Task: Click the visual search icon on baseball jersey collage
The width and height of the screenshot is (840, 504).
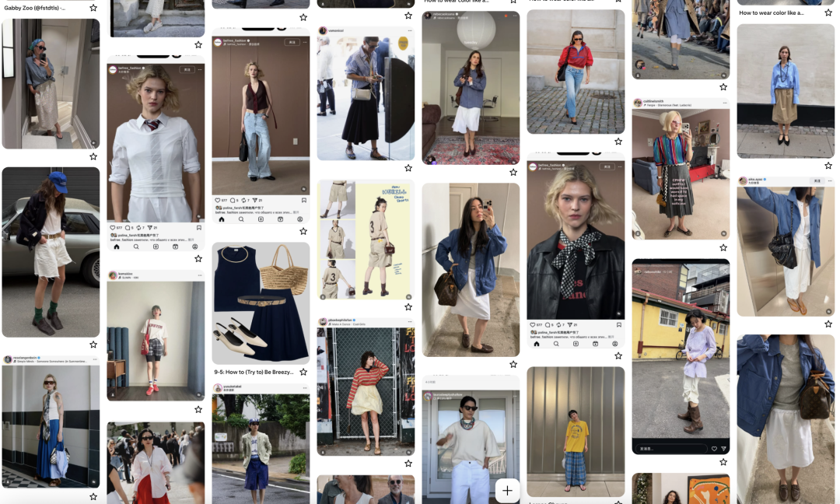Action: pyautogui.click(x=408, y=297)
